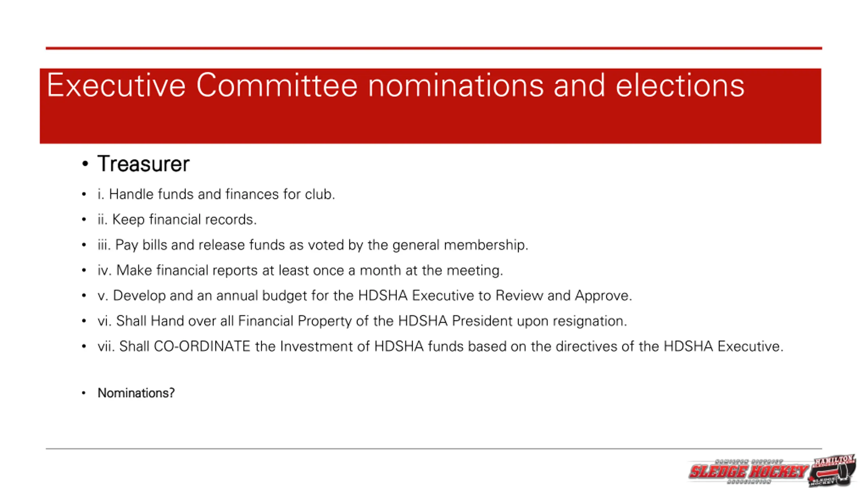Click the 'Nominations?' text
The width and height of the screenshot is (868, 488).
click(x=136, y=393)
